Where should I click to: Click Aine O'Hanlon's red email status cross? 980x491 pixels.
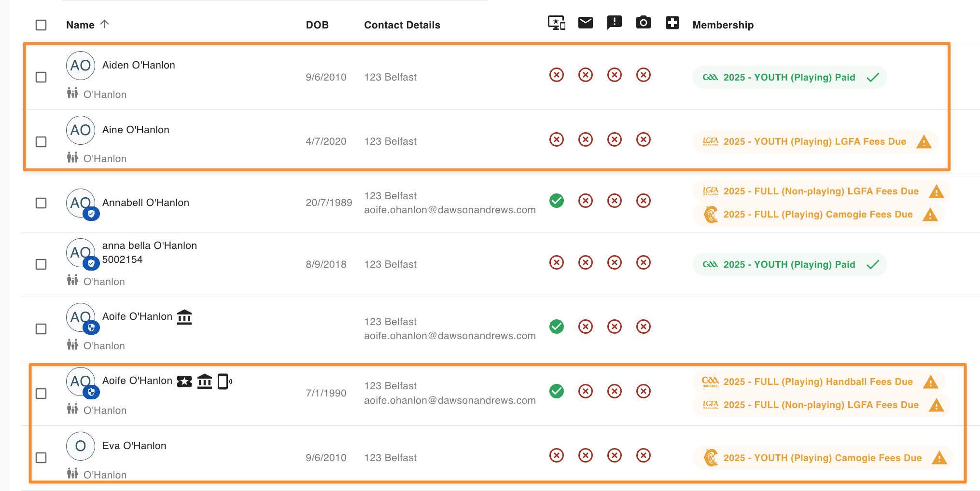(x=586, y=139)
